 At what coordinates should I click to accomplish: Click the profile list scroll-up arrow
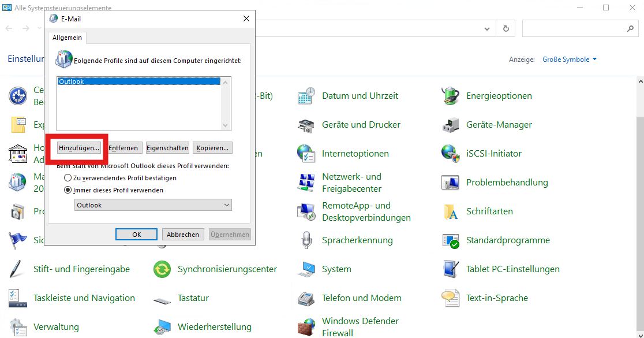coord(225,82)
